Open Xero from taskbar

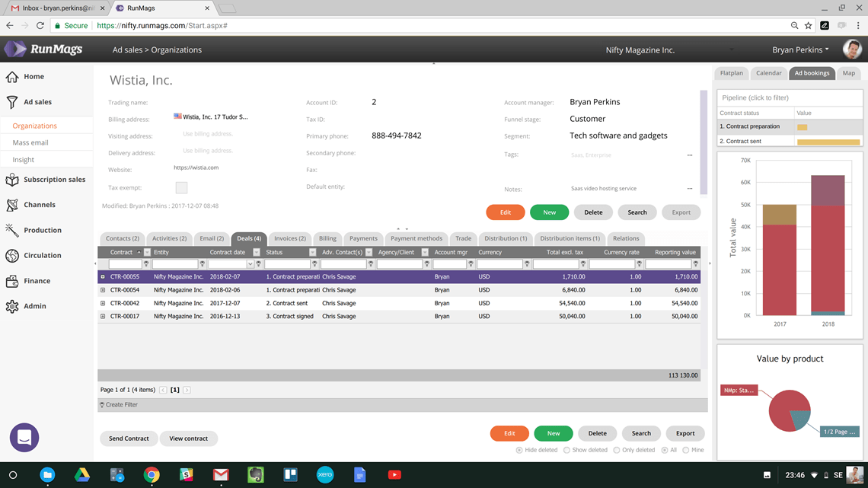[x=325, y=475]
